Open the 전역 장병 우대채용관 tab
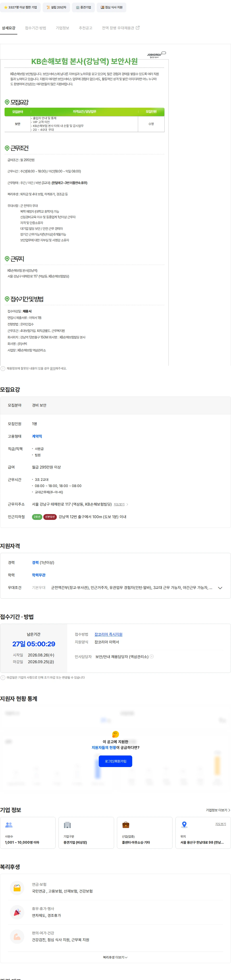 [x=121, y=28]
